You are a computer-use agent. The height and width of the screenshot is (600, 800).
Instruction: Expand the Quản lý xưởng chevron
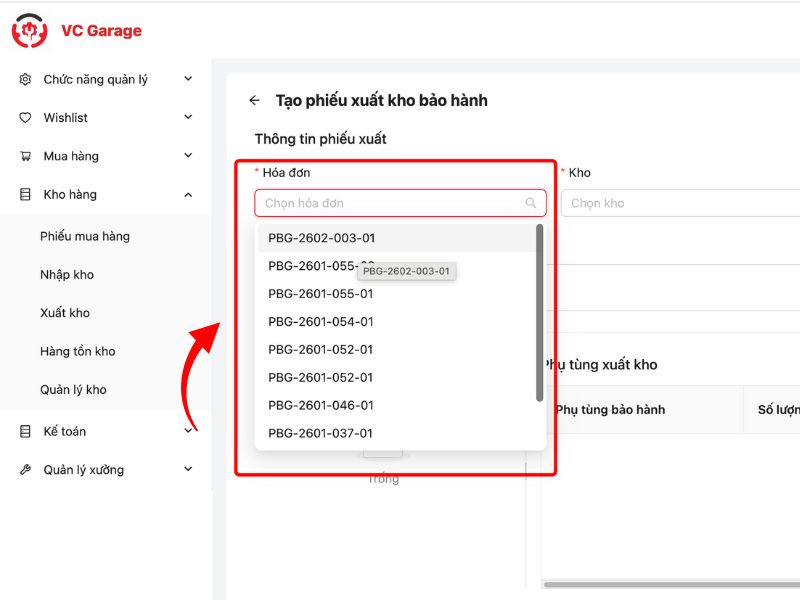[x=188, y=470]
